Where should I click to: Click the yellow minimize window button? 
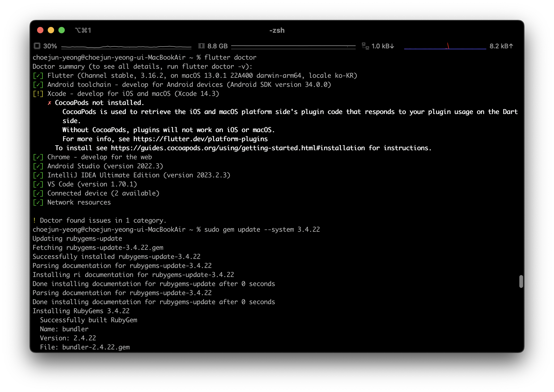click(x=51, y=30)
